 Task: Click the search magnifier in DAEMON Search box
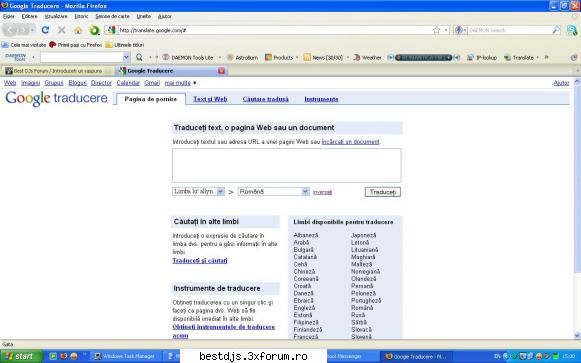(556, 30)
